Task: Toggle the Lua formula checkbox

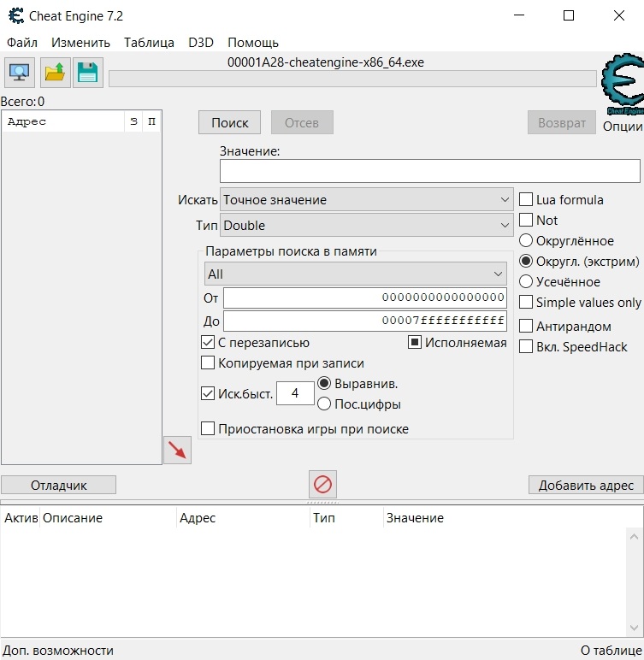Action: 526,199
